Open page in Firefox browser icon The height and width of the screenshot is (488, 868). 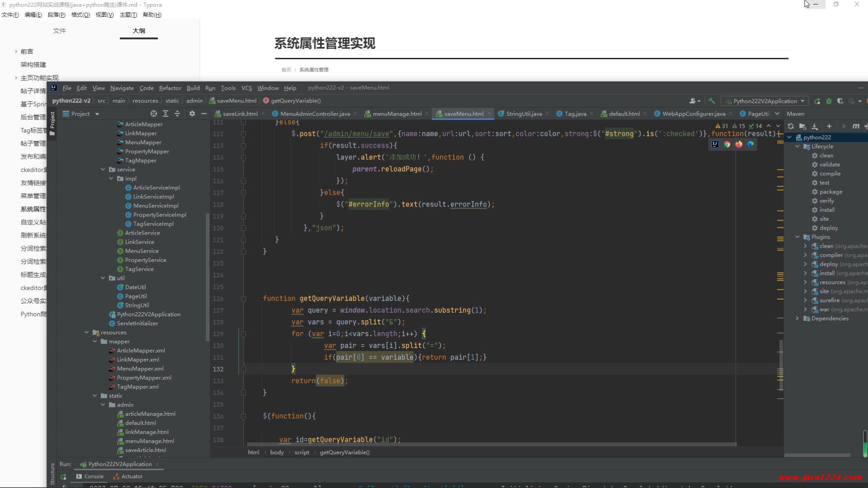click(739, 144)
